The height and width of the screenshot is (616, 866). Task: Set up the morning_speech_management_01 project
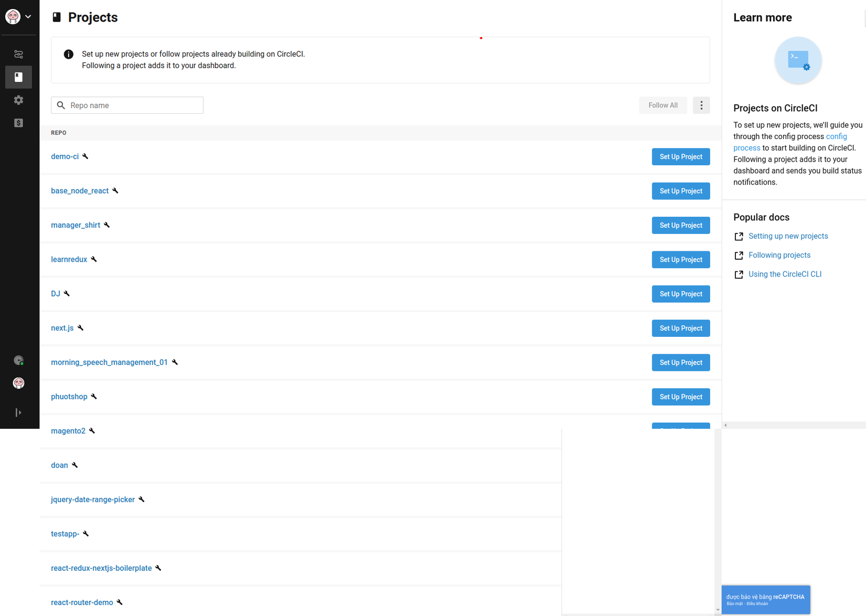[x=681, y=363]
